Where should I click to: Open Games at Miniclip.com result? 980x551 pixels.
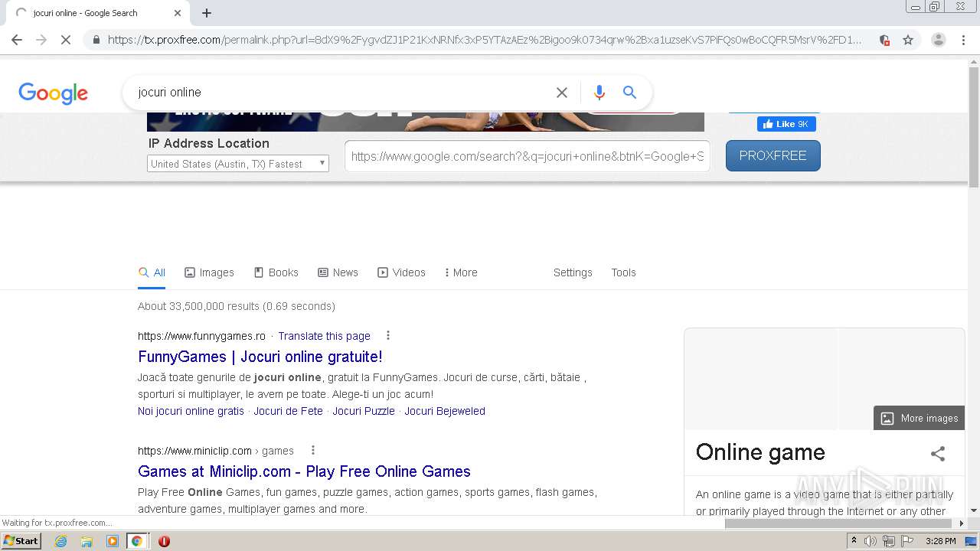tap(304, 471)
